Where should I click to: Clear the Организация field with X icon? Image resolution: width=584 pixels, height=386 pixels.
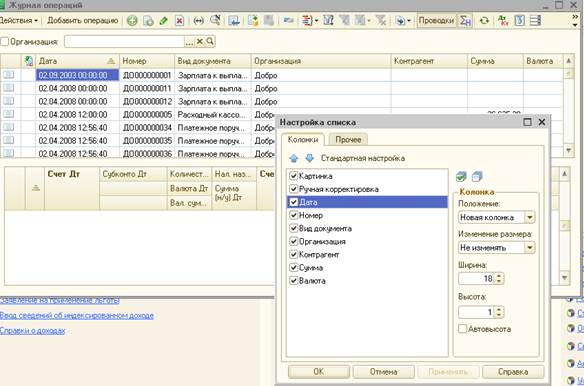click(x=200, y=41)
